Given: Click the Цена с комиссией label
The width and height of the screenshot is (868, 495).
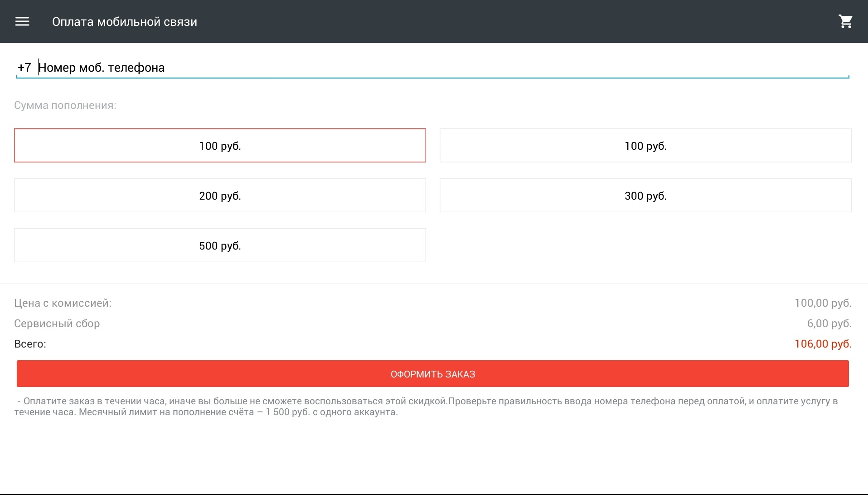Looking at the screenshot, I should [x=63, y=303].
